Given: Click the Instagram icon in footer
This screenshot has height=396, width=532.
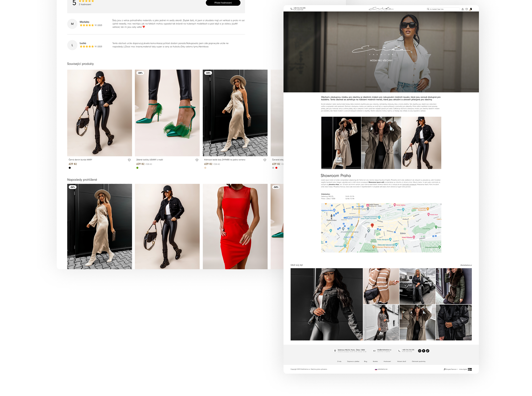Looking at the screenshot, I should pyautogui.click(x=420, y=351).
